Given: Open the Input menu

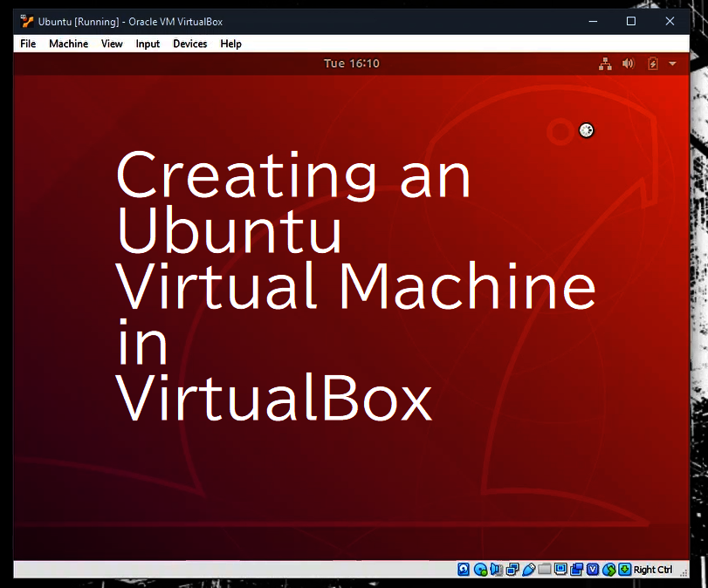Looking at the screenshot, I should pyautogui.click(x=147, y=43).
